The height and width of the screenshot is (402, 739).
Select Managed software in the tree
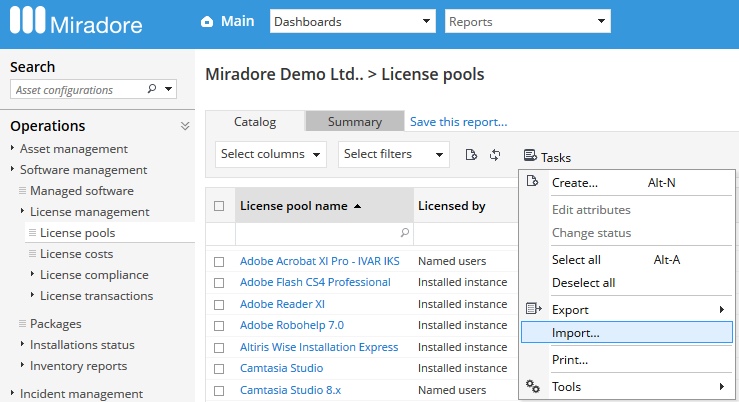(x=82, y=191)
